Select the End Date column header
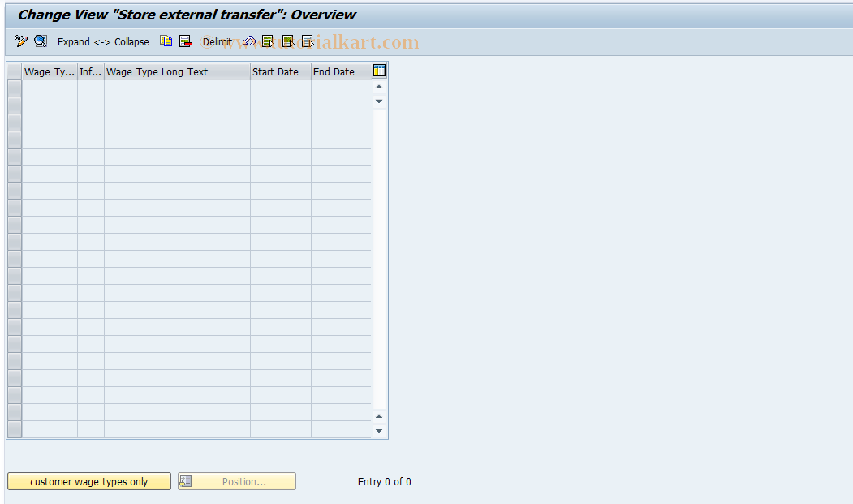853x504 pixels. coord(342,72)
